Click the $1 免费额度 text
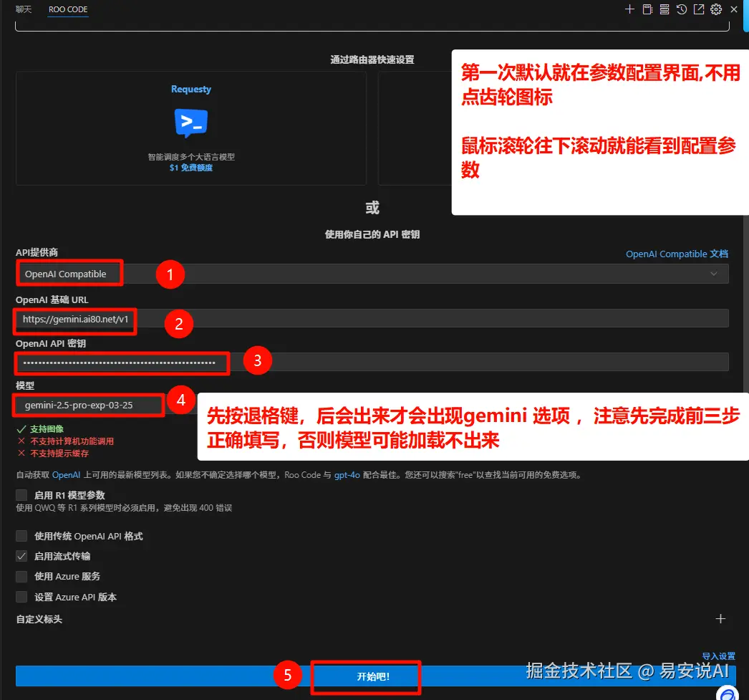The height and width of the screenshot is (700, 749). (191, 168)
